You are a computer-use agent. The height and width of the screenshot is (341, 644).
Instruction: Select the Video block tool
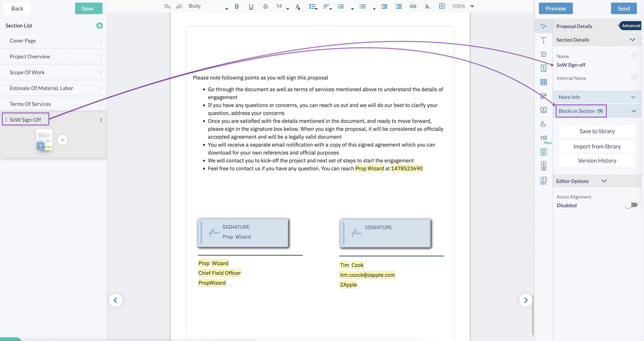(x=543, y=110)
